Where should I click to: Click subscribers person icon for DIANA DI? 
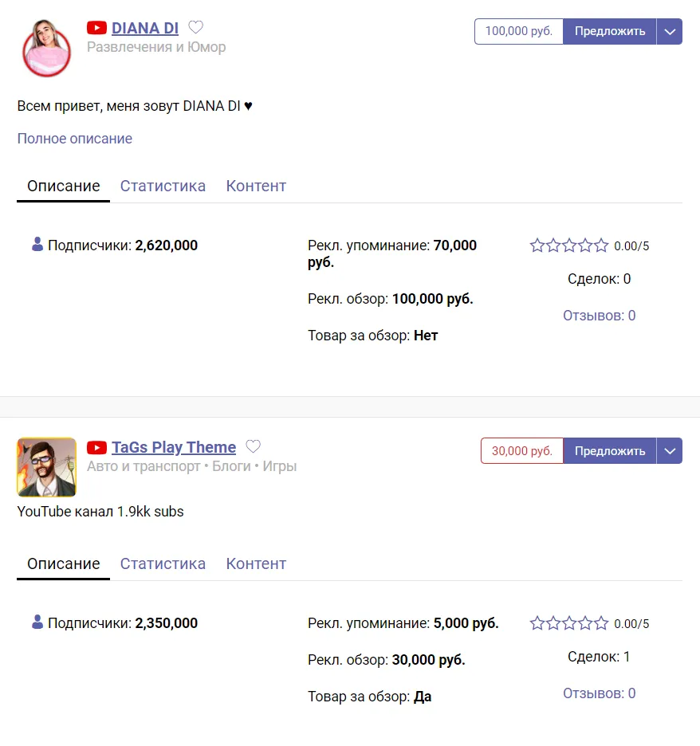[x=37, y=244]
